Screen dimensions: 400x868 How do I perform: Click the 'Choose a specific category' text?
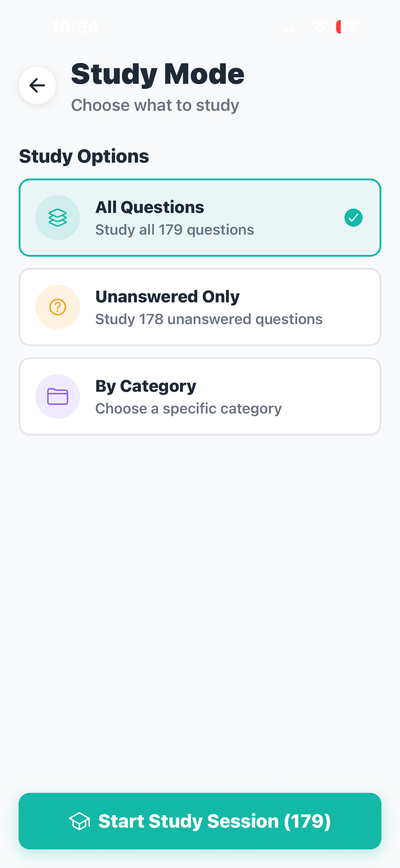(x=188, y=409)
